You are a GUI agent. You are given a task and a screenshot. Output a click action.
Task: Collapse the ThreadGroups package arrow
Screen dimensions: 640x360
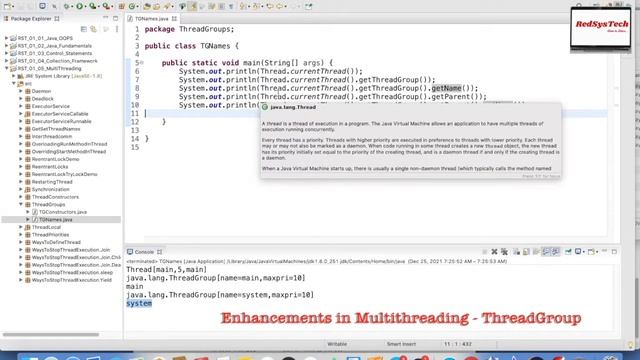coord(21,204)
